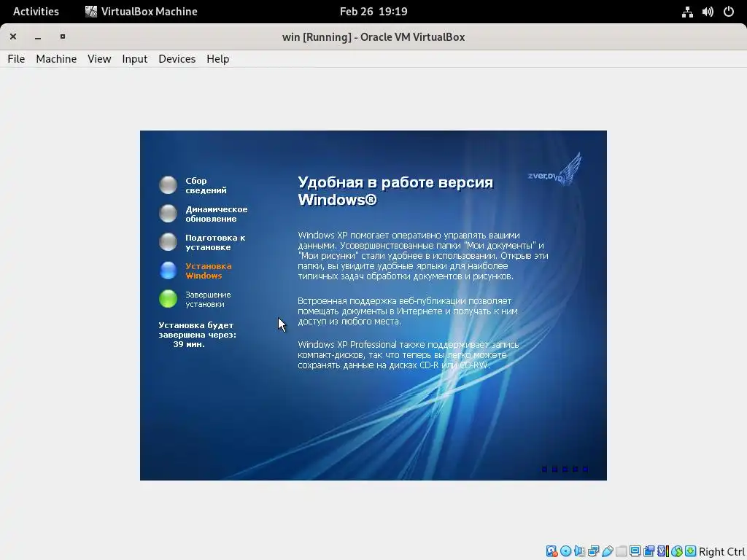Open the GNOME Activities overview
Viewport: 747px width, 560px height.
point(36,12)
